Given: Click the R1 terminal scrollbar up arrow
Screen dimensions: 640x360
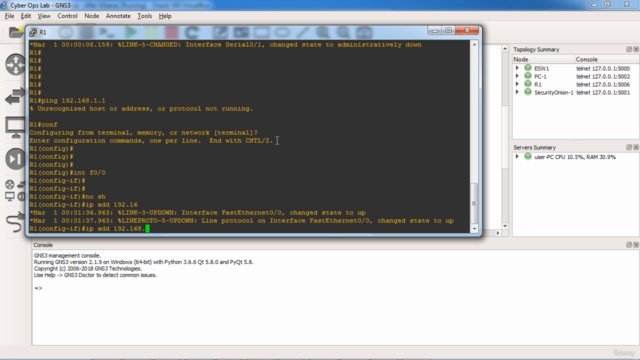Looking at the screenshot, I should (474, 44).
